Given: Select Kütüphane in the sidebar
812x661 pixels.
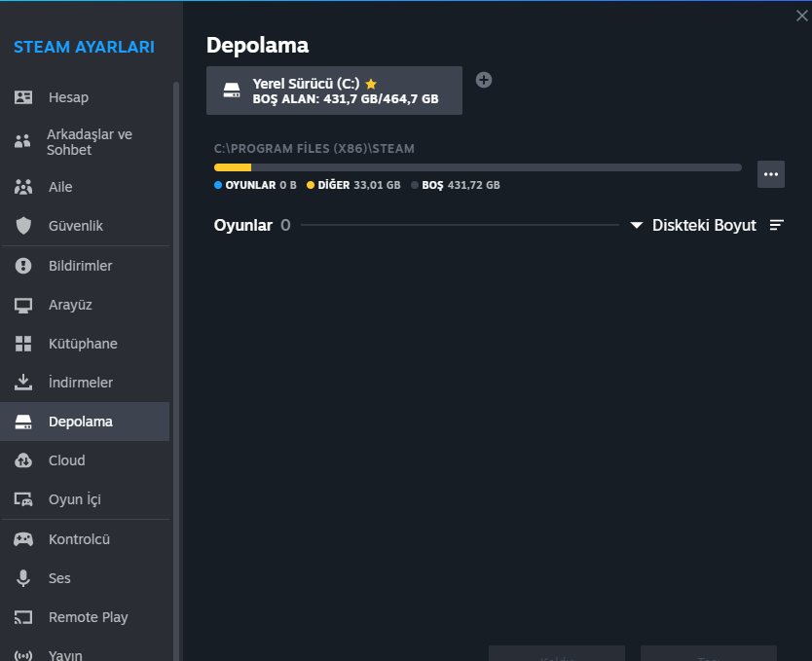Looking at the screenshot, I should (85, 344).
